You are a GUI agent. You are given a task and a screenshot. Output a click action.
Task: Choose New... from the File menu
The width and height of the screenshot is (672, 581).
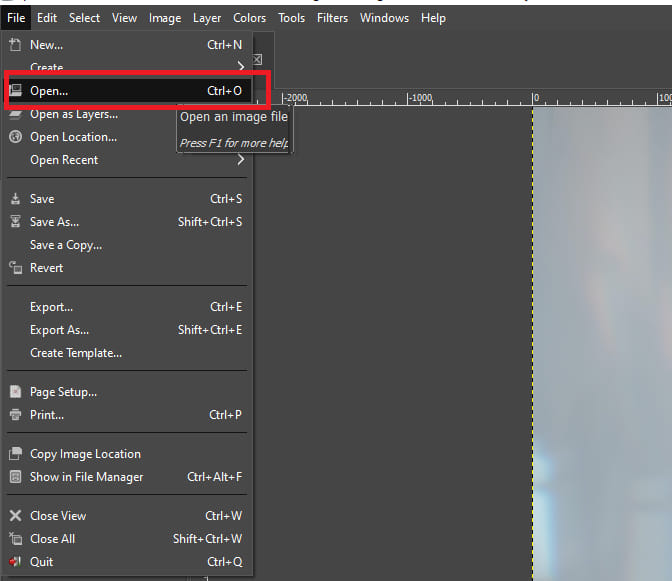pos(128,45)
